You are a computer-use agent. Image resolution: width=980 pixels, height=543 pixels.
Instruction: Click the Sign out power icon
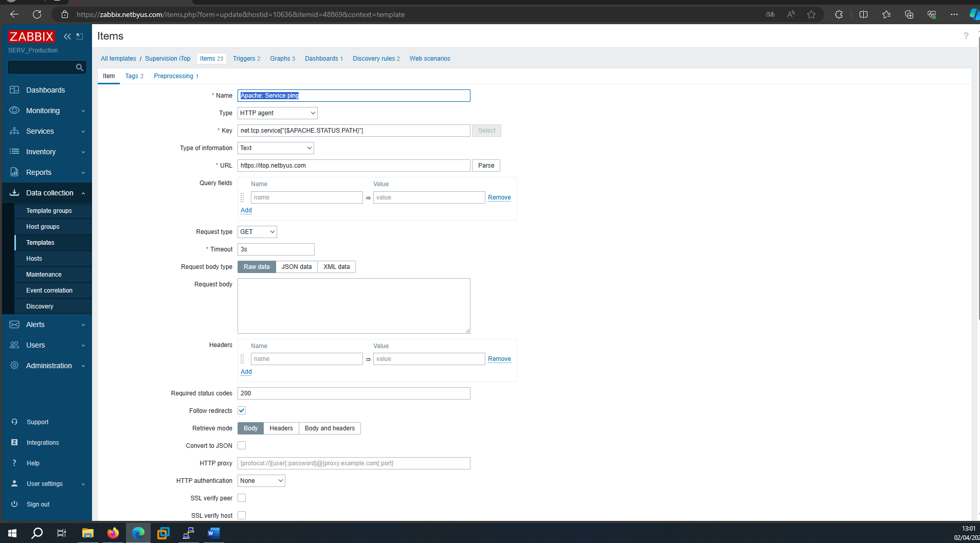tap(14, 504)
